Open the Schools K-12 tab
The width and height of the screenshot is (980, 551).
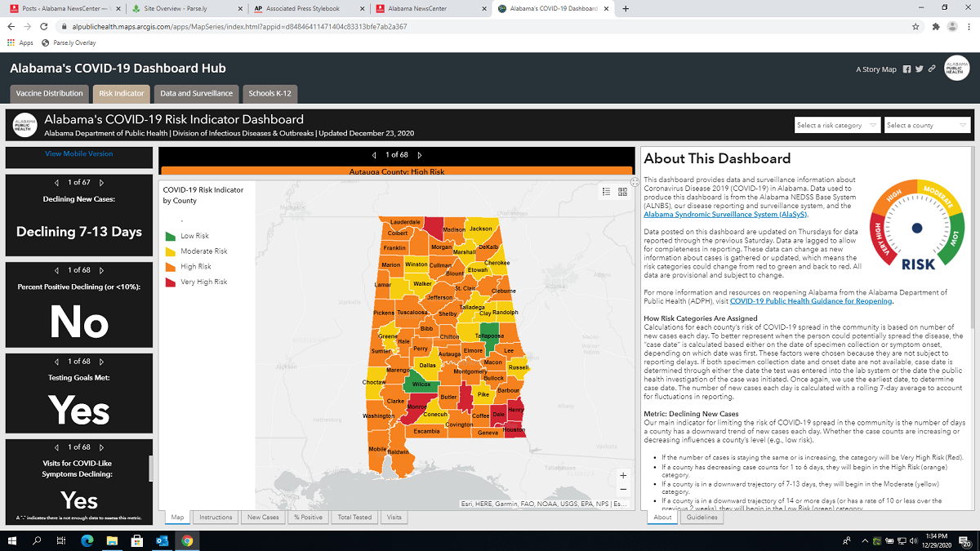(x=269, y=93)
